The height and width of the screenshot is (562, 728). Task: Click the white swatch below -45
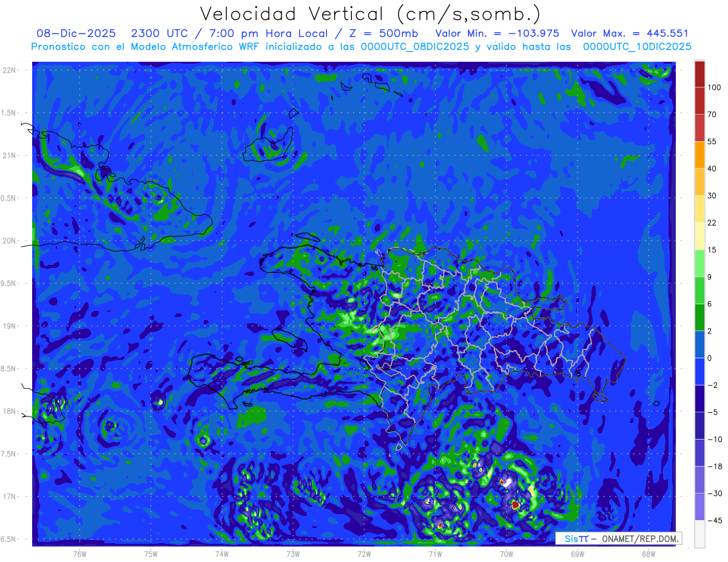pos(699,534)
